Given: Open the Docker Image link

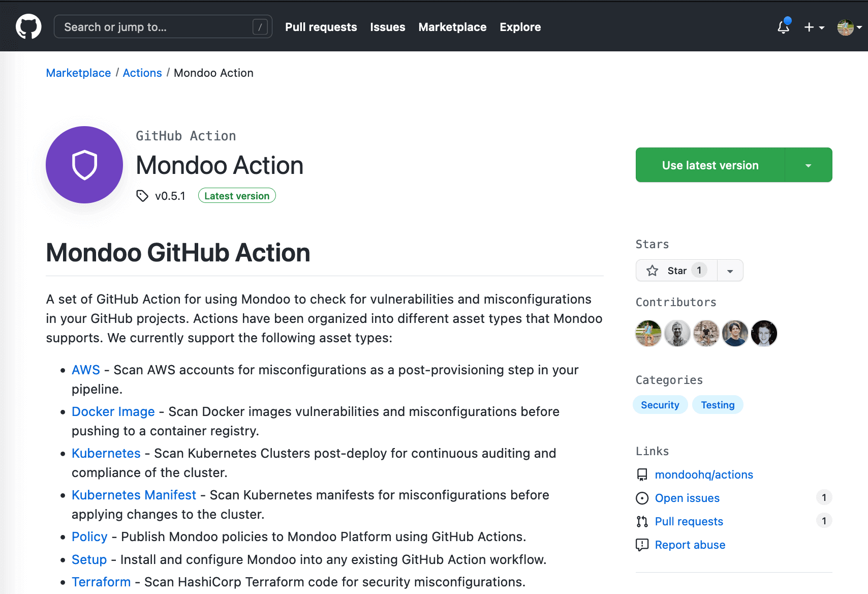Looking at the screenshot, I should [113, 411].
